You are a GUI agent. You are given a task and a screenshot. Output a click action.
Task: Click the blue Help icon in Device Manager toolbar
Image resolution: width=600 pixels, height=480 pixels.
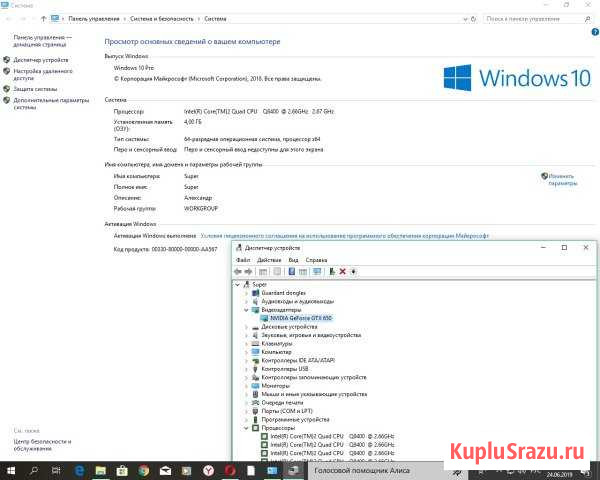point(292,271)
